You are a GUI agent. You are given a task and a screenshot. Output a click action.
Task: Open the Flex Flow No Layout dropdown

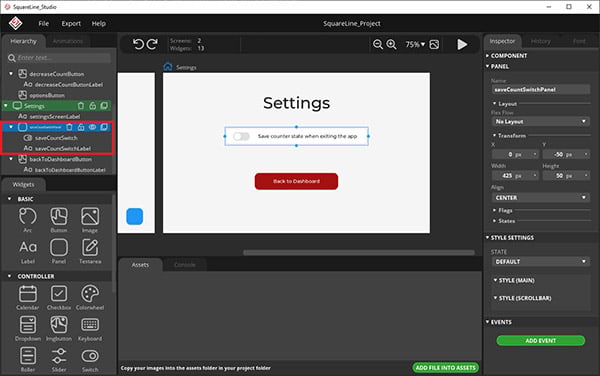[540, 121]
